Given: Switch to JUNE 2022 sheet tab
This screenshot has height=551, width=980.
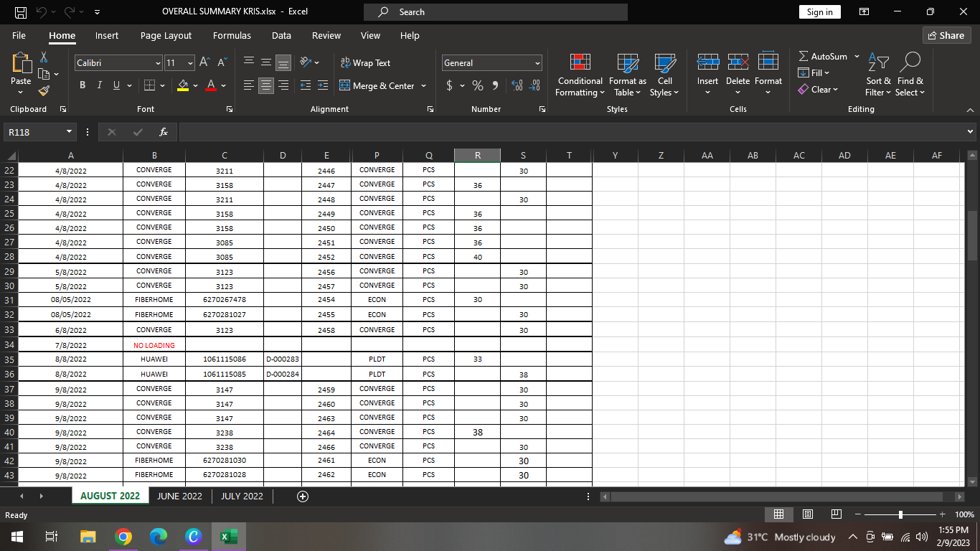Looking at the screenshot, I should [x=179, y=496].
